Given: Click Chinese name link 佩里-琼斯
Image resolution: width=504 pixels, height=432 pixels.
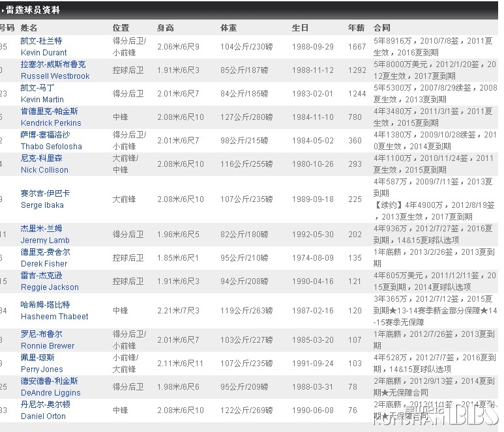Looking at the screenshot, I should (37, 358).
